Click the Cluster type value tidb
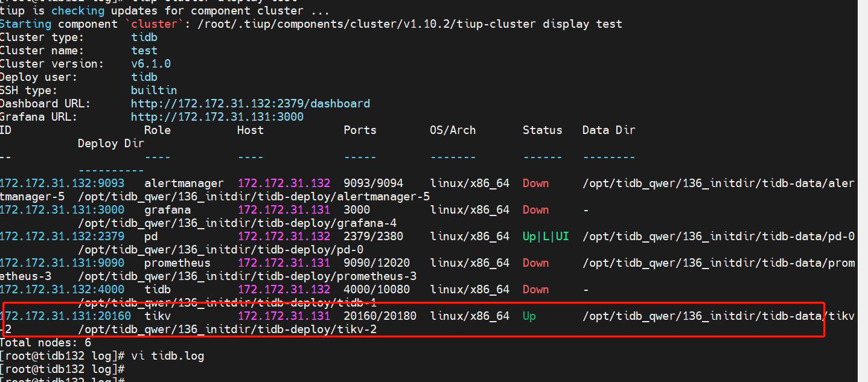The height and width of the screenshot is (382, 868). (x=144, y=37)
